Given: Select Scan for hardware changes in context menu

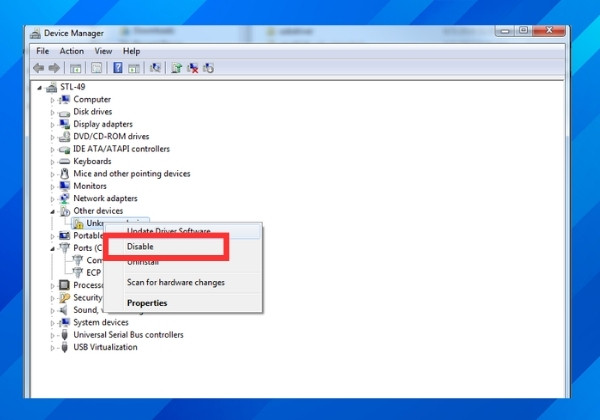Looking at the screenshot, I should click(176, 282).
